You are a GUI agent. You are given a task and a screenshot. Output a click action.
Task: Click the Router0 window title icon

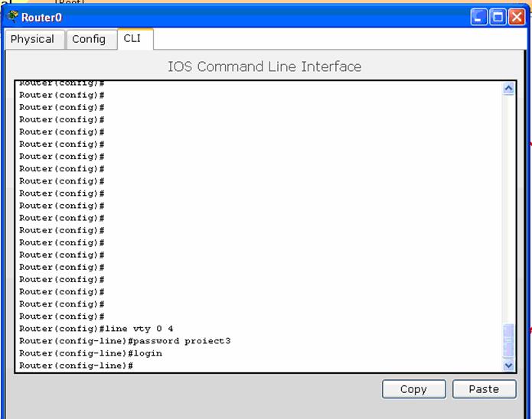tap(12, 17)
